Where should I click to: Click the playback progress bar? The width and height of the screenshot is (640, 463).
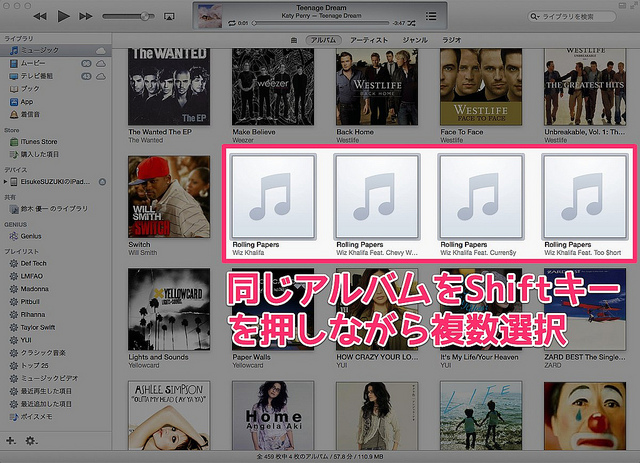point(321,23)
